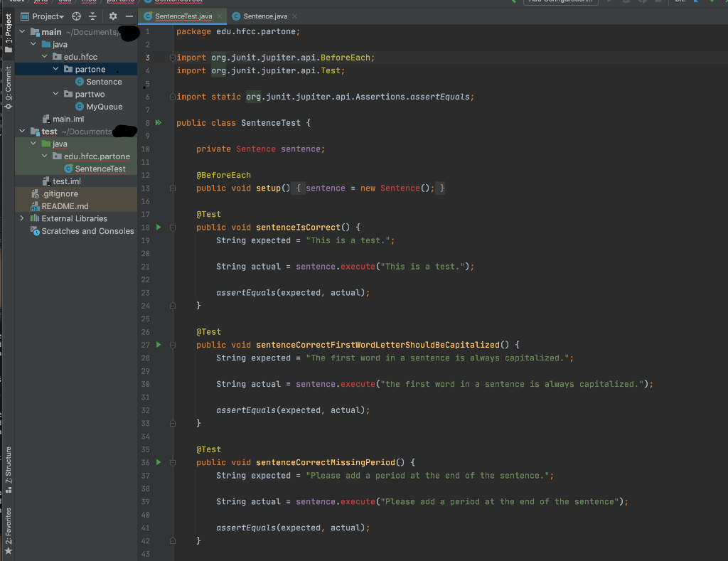Click the @BeforeEach annotation on line 12
728x561 pixels.
223,175
